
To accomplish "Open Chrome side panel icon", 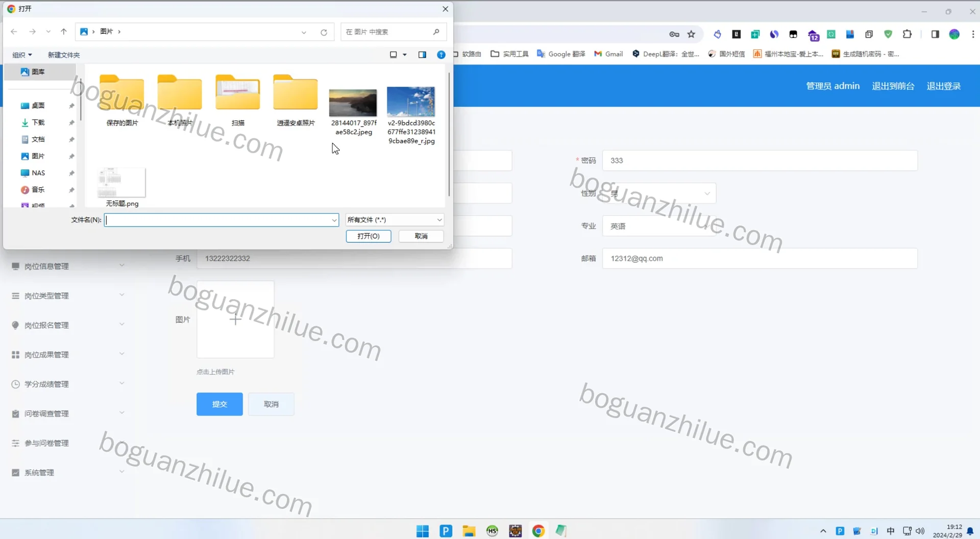I will (935, 34).
